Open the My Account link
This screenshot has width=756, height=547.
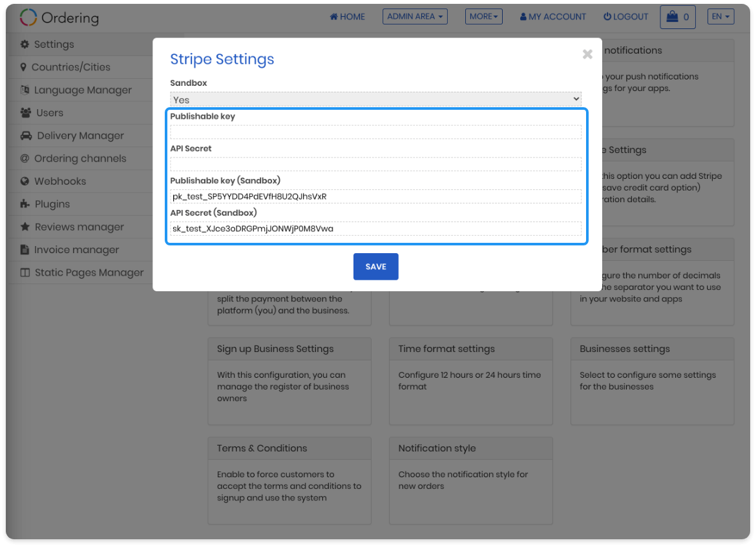click(x=552, y=16)
